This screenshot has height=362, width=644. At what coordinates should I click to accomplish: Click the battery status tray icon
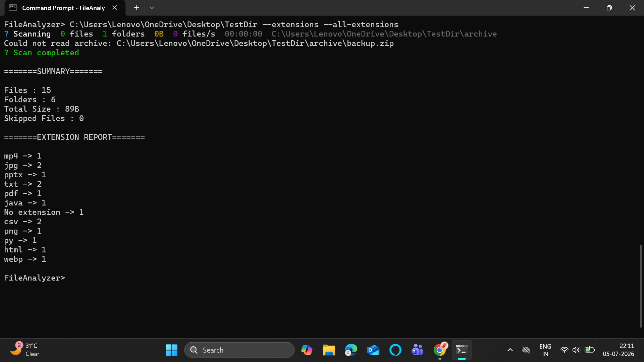[x=589, y=350]
